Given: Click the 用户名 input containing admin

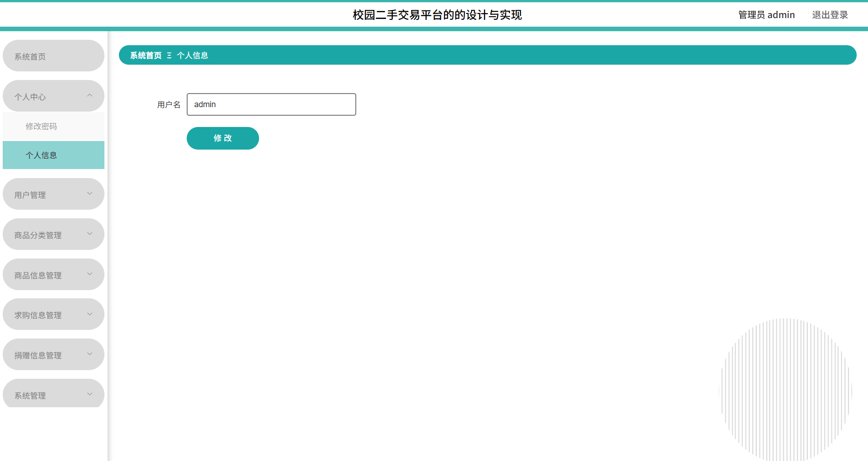Looking at the screenshot, I should pos(271,104).
